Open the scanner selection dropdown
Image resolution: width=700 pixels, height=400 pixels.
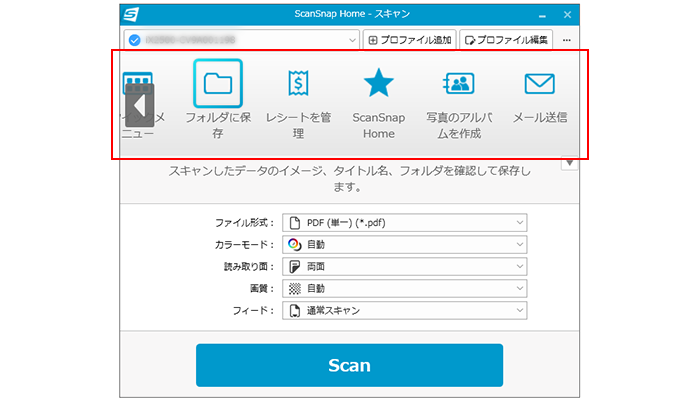click(242, 40)
